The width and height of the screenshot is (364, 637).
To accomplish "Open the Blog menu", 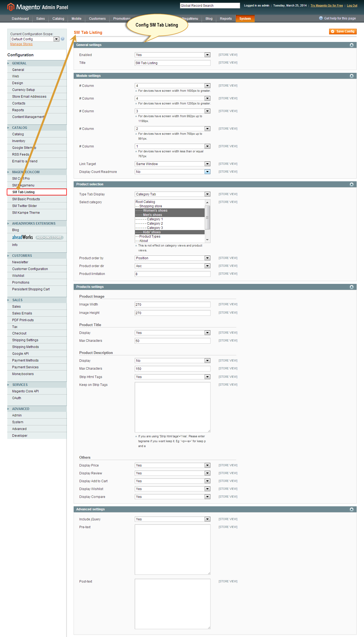I will click(209, 19).
